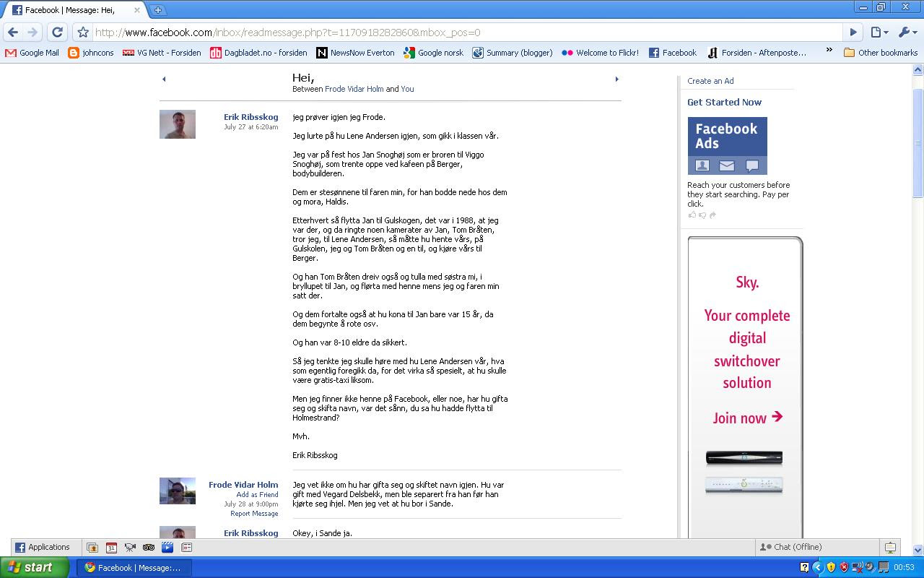Open johncons Blogger bookmark
The width and height of the screenshot is (924, 578).
[91, 53]
